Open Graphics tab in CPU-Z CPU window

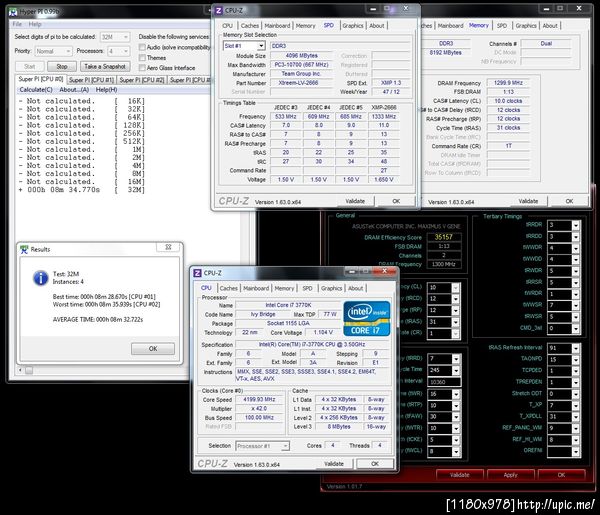(331, 288)
